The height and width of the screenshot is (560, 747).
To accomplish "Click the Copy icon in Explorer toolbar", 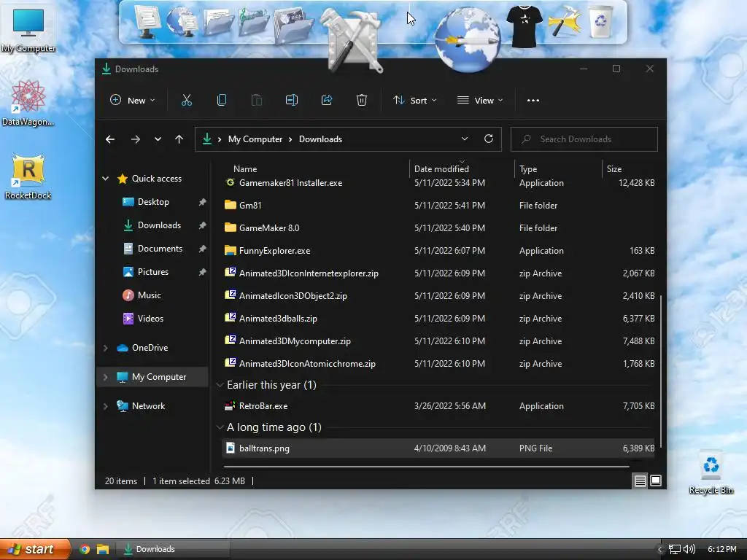I will (x=222, y=100).
